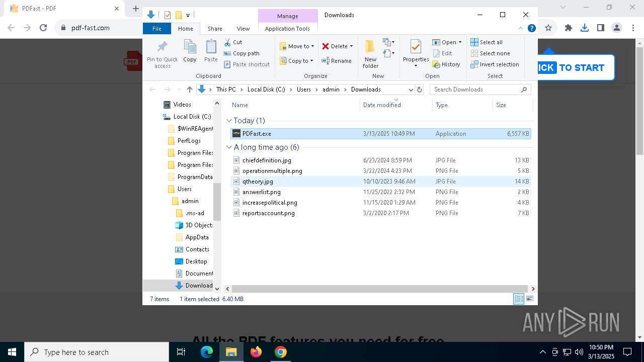Image resolution: width=644 pixels, height=362 pixels.
Task: Open Properties of selected item
Action: click(416, 52)
